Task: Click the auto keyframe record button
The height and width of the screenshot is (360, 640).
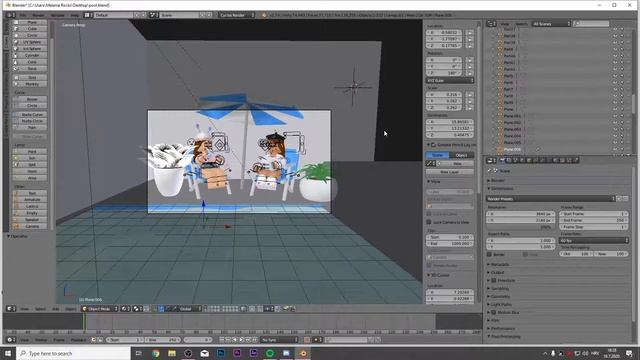Action: (x=307, y=340)
